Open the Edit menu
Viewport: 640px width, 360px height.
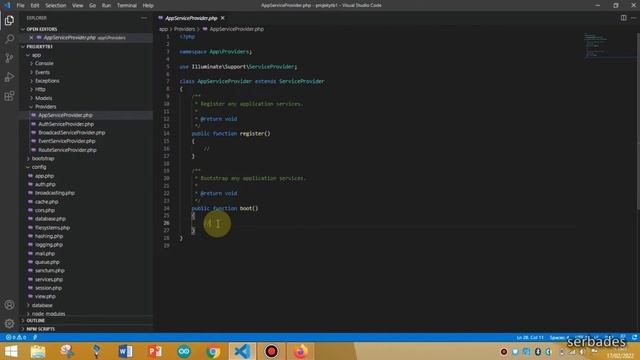(x=35, y=5)
